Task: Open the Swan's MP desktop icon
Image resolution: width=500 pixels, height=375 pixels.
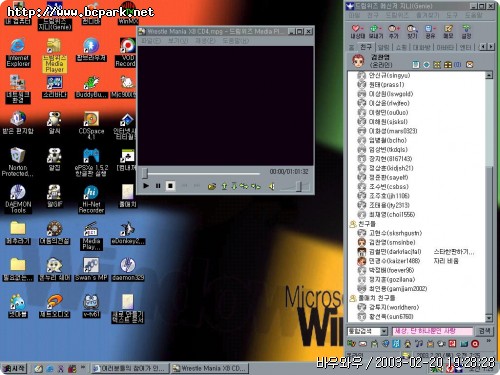Action: pos(91,269)
